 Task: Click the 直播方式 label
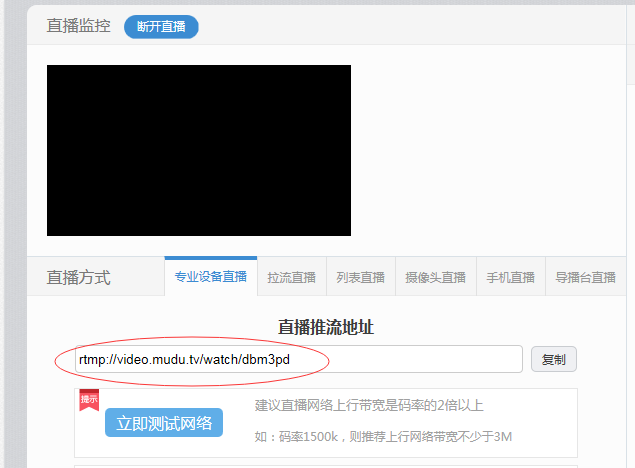(x=79, y=277)
